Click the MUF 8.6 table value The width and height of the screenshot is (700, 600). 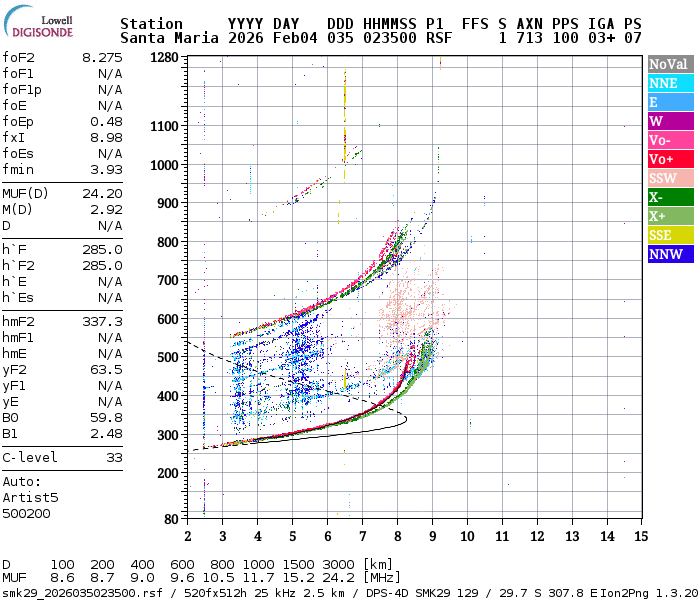click(62, 578)
